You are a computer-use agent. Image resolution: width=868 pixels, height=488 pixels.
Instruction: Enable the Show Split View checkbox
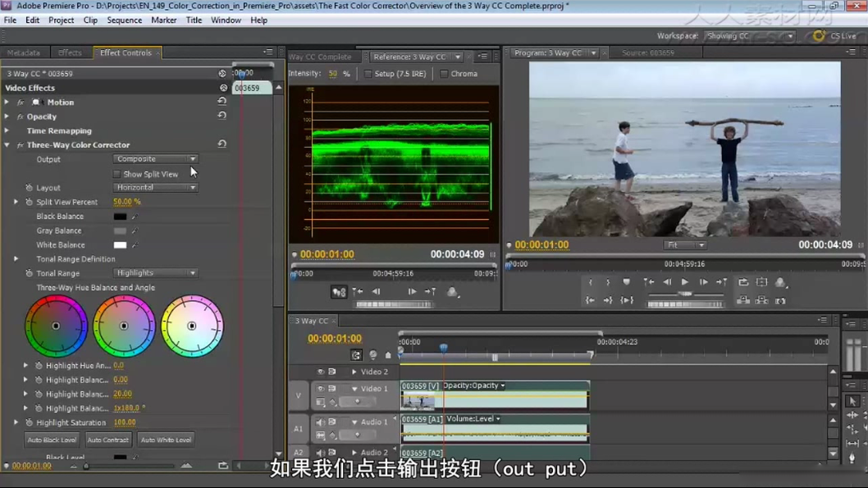tap(116, 174)
